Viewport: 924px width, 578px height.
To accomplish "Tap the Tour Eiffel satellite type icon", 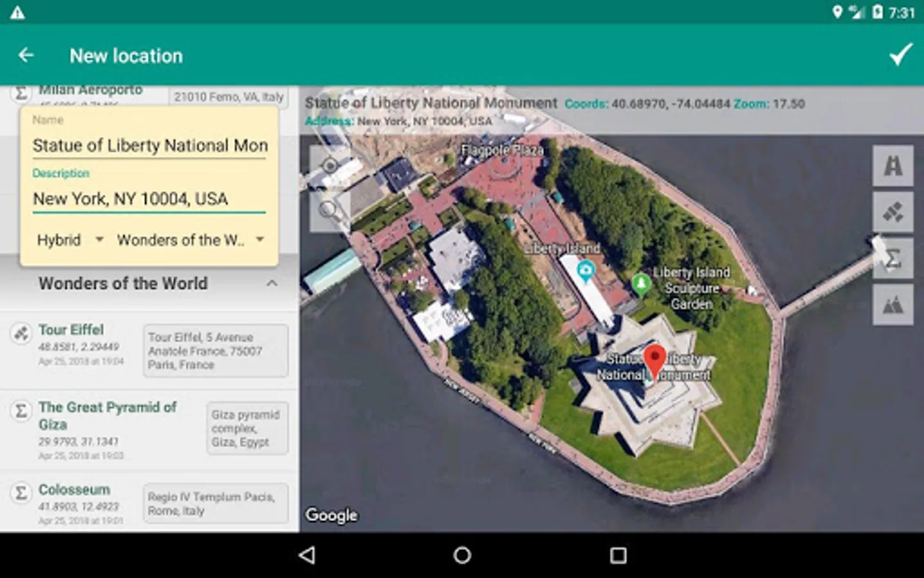I will 21,333.
